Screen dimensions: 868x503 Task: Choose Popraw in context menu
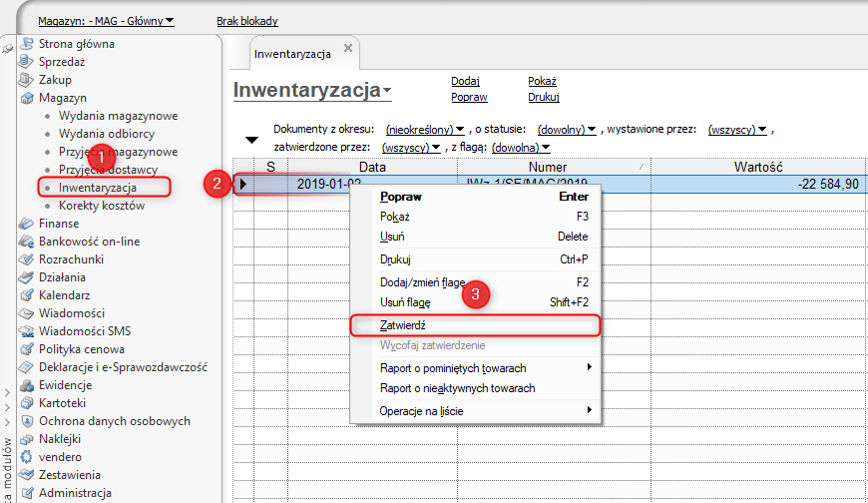pyautogui.click(x=476, y=197)
